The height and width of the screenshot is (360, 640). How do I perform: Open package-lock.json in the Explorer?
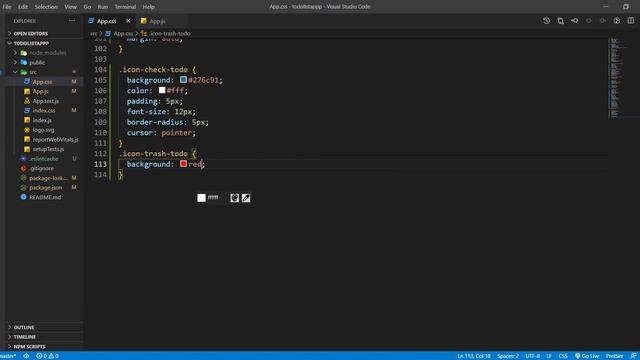pyautogui.click(x=48, y=178)
